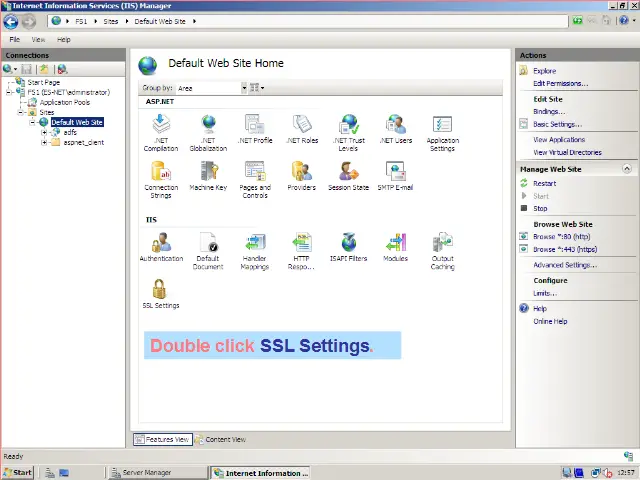Screen dimensions: 640x480
Task: Select the Default Document feature icon
Action: coord(208,242)
